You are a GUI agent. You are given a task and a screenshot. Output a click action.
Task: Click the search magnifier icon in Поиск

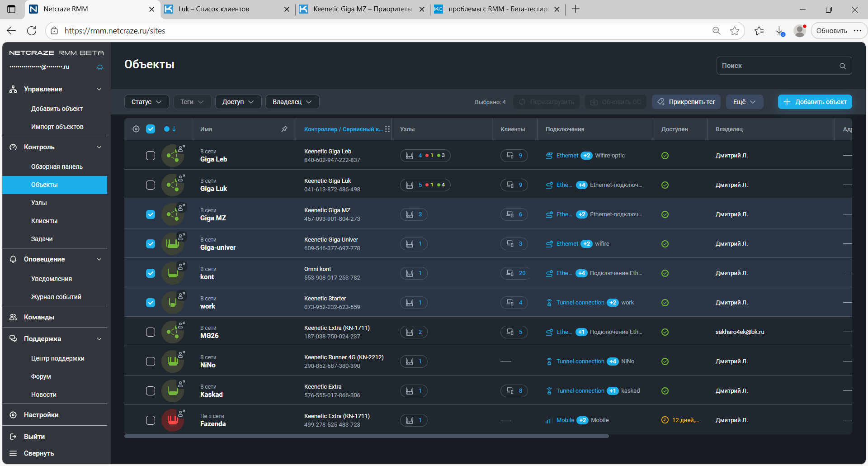843,66
